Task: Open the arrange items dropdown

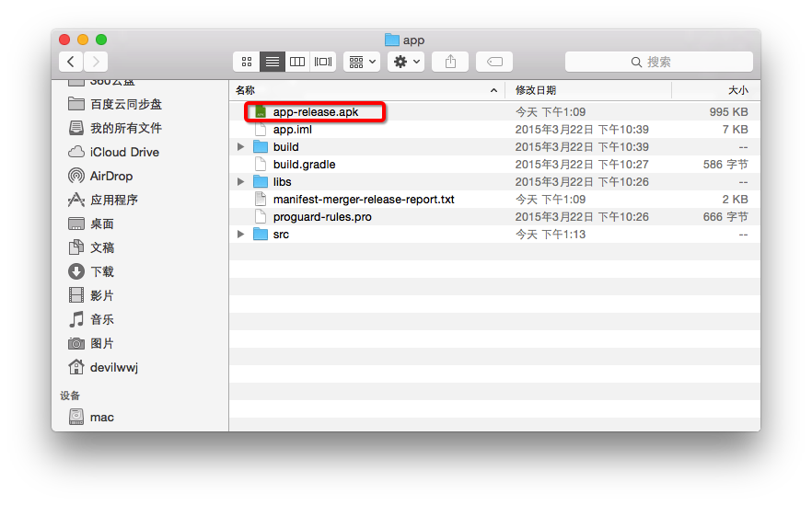Action: pos(362,62)
